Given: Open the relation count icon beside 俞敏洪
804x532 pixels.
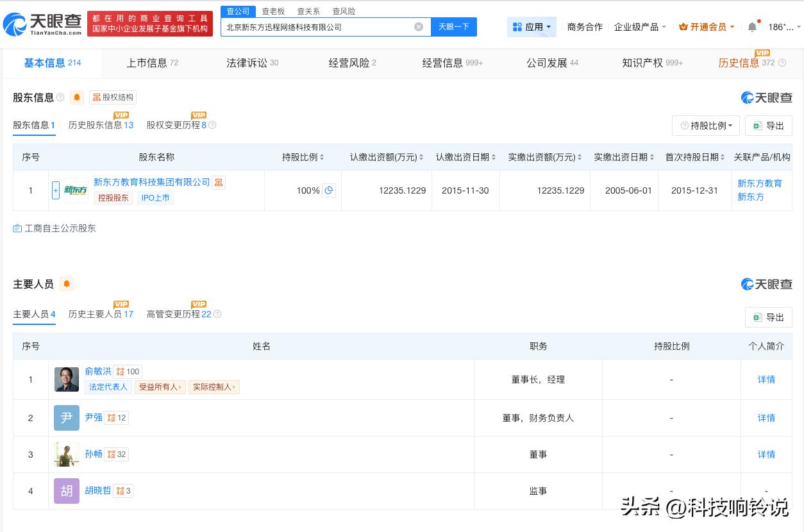Looking at the screenshot, I should 128,371.
